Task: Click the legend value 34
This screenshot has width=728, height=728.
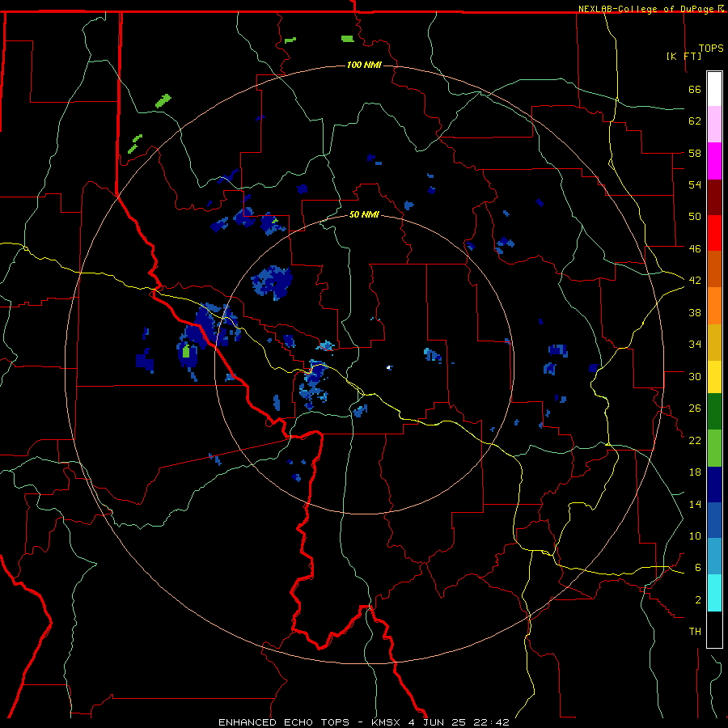Action: [695, 345]
